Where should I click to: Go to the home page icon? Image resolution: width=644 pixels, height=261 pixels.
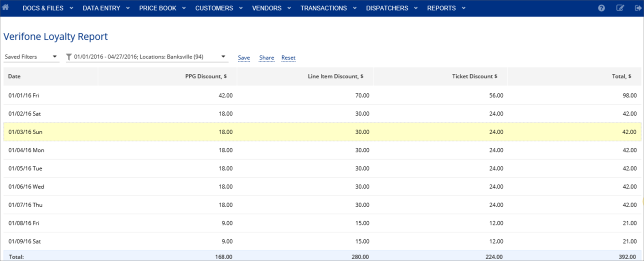(x=5, y=7)
